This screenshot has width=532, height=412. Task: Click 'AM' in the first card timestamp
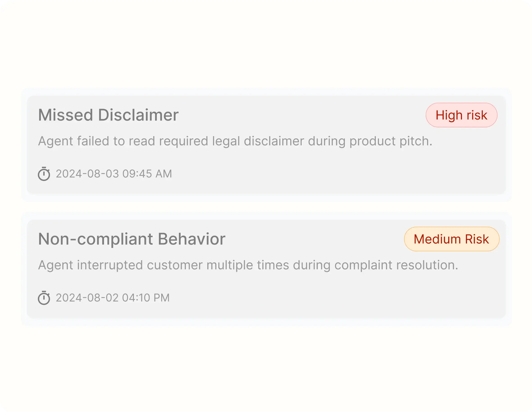[x=164, y=174]
